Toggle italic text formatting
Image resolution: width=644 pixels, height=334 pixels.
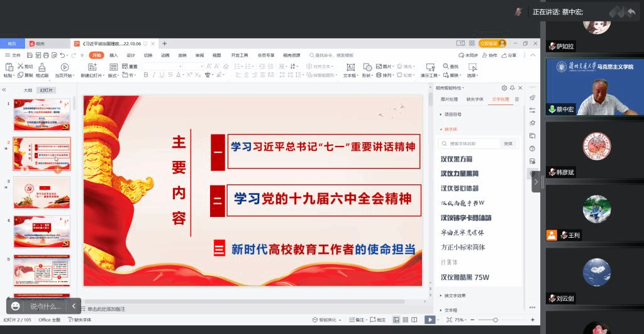[x=154, y=75]
